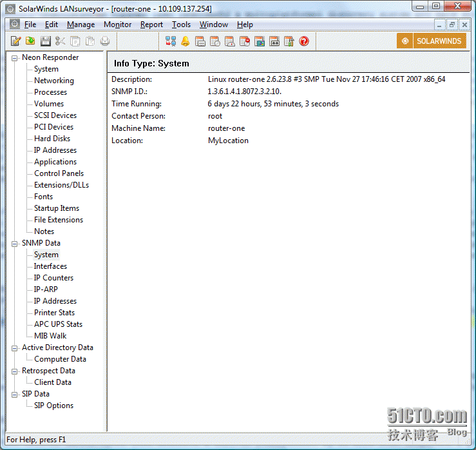Click the Copy toolbar icon

[75, 41]
